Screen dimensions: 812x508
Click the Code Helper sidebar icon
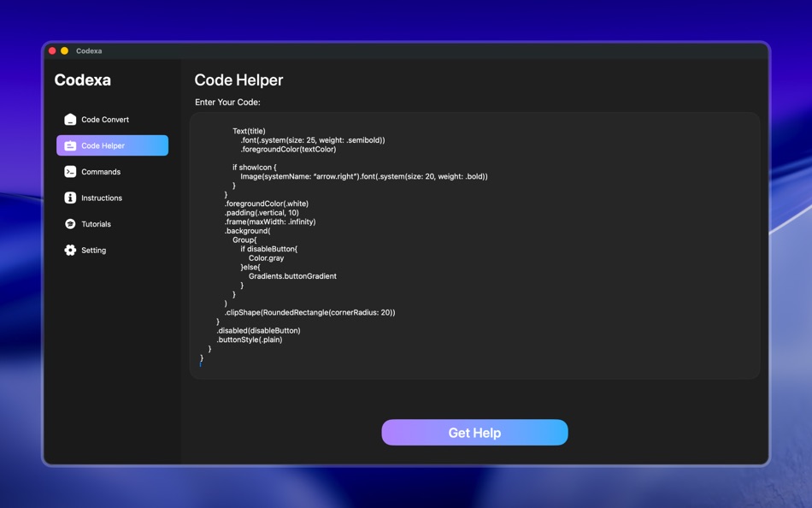(70, 145)
